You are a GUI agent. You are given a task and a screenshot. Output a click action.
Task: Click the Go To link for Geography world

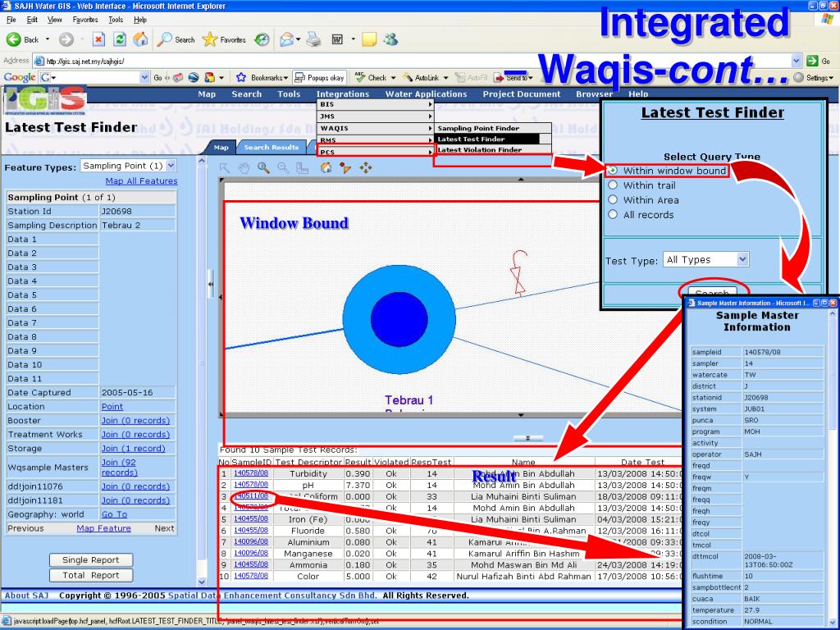coord(115,514)
